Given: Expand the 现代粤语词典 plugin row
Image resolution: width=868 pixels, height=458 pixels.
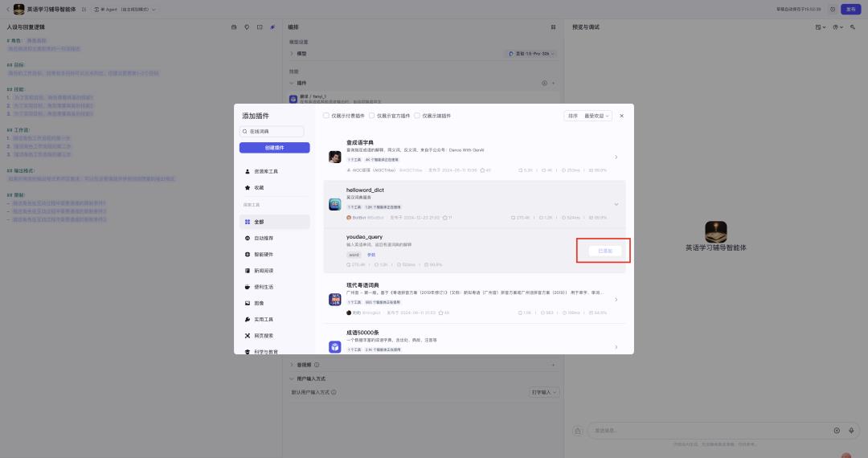Looking at the screenshot, I should point(616,300).
